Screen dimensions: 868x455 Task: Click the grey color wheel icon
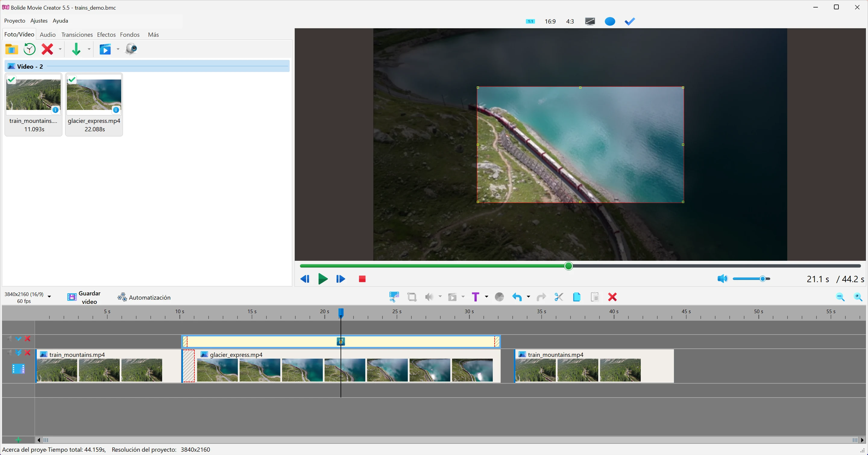tap(499, 297)
